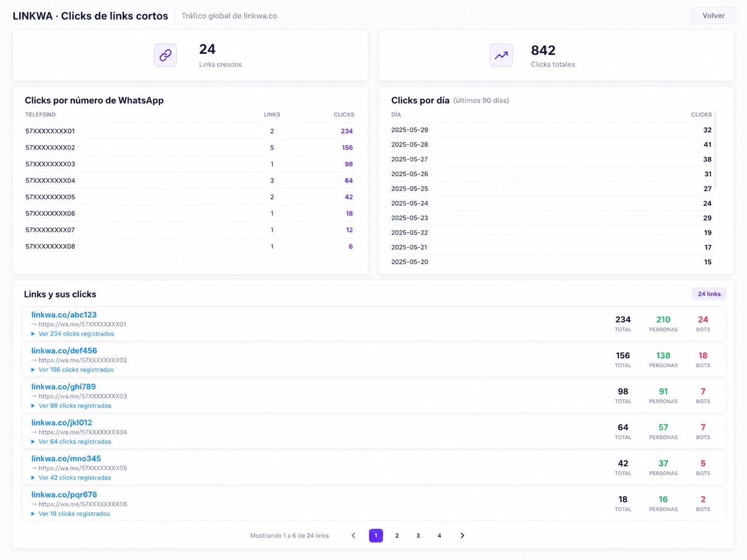Click the date 2025-05-25 row
The image size is (747, 560).
pyautogui.click(x=551, y=189)
